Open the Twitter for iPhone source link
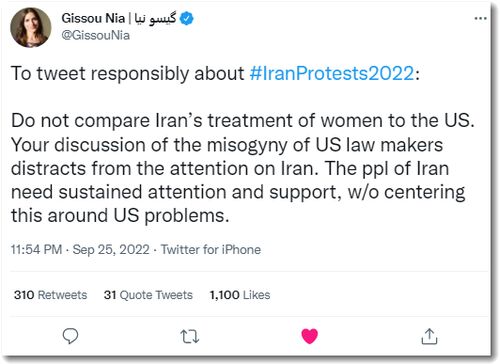Image resolution: width=500 pixels, height=364 pixels. point(211,250)
